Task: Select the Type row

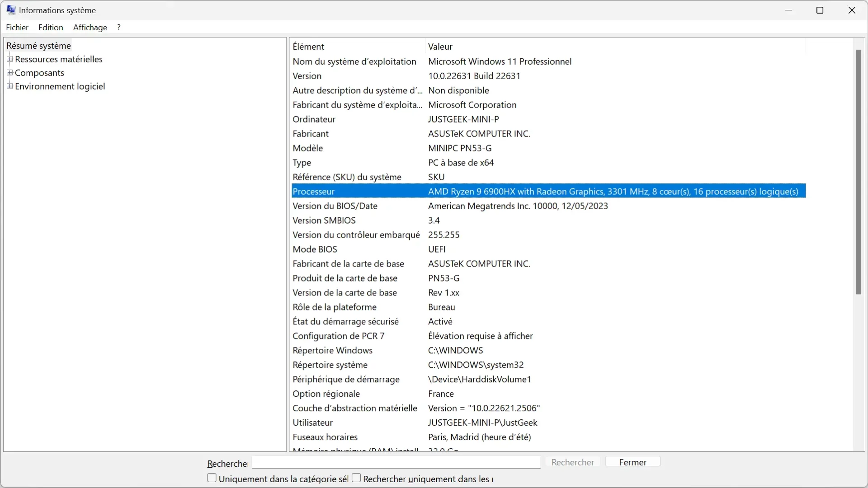Action: coord(549,163)
